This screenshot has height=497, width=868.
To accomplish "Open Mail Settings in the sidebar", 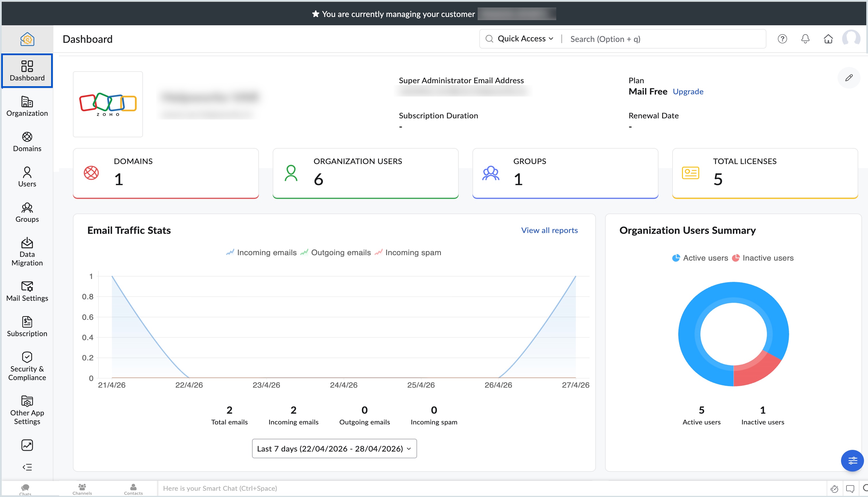I will [27, 291].
